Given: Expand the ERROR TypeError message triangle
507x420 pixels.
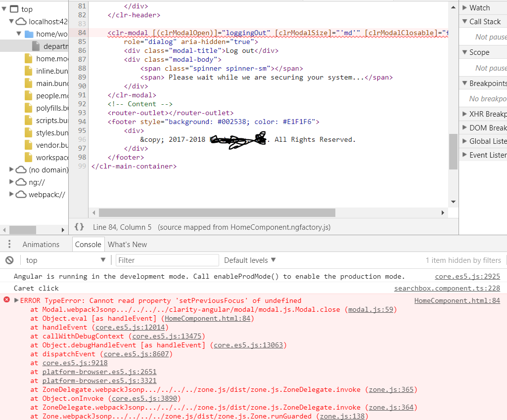Looking at the screenshot, I should tap(16, 300).
